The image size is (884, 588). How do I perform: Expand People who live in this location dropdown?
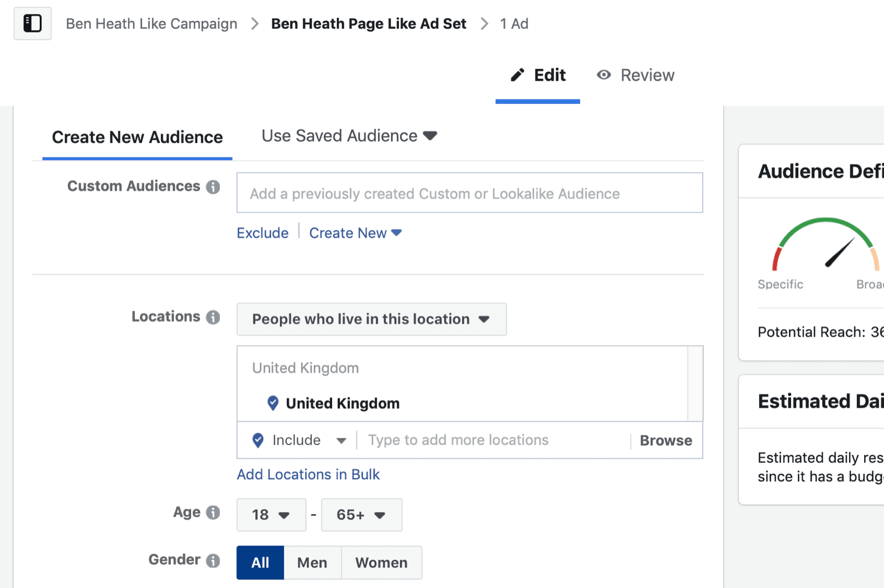click(371, 319)
